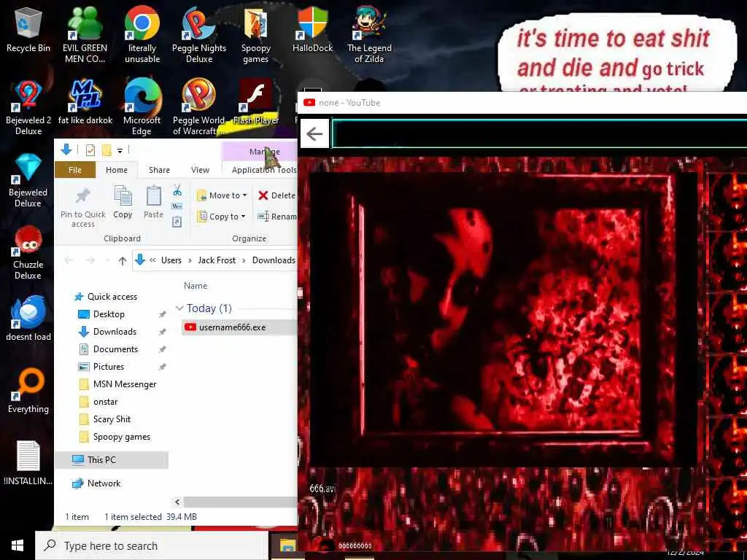Select Scary Shit folder in navigation pane

click(x=112, y=419)
